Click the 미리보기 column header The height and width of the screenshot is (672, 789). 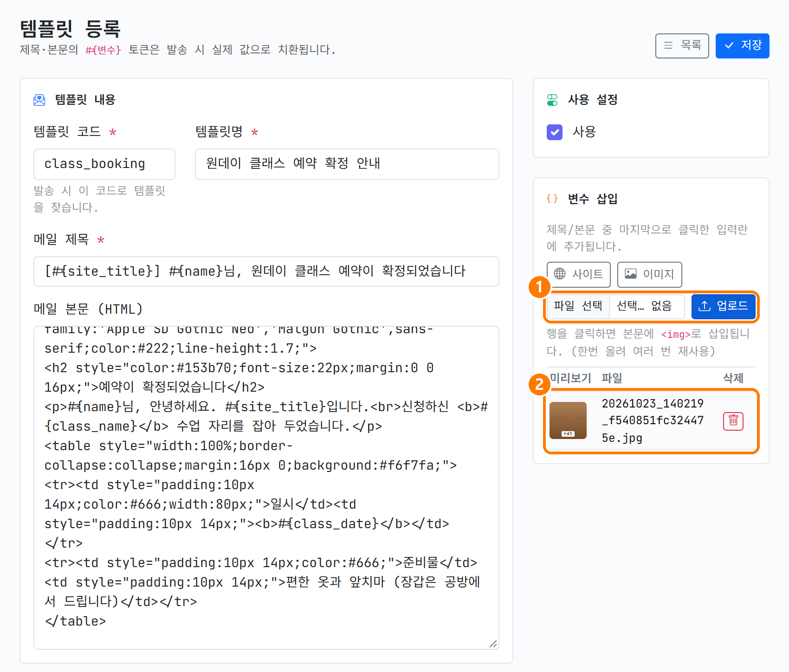(570, 378)
